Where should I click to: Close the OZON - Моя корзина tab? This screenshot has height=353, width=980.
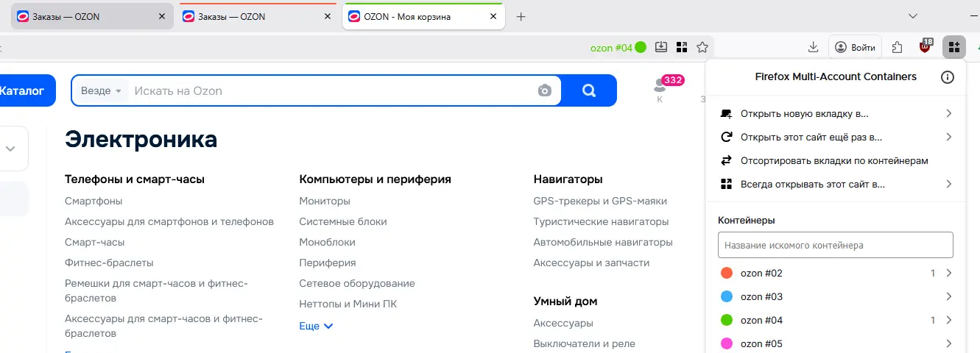tap(495, 16)
